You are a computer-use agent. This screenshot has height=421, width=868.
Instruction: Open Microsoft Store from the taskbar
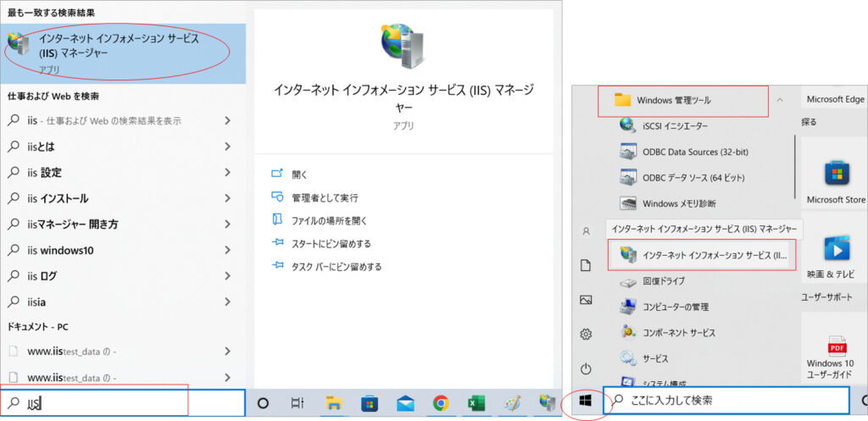point(370,403)
